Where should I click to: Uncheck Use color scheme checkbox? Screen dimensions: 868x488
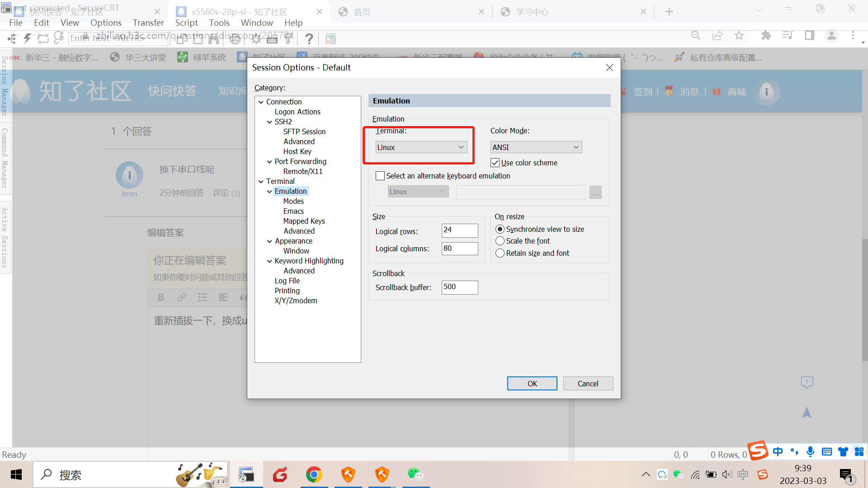(495, 163)
